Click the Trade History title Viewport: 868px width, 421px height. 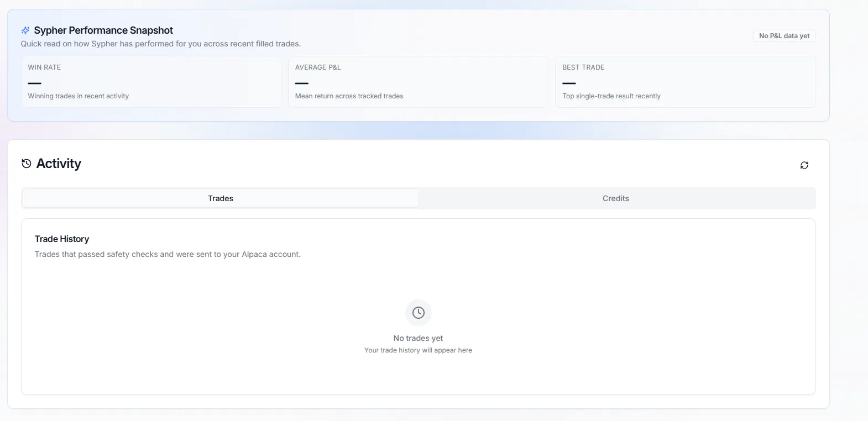pos(62,239)
